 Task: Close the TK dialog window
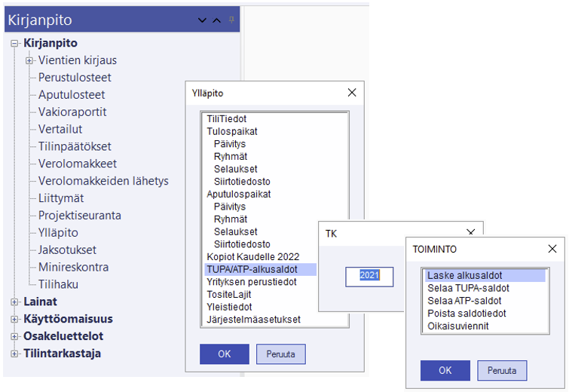pyautogui.click(x=471, y=233)
